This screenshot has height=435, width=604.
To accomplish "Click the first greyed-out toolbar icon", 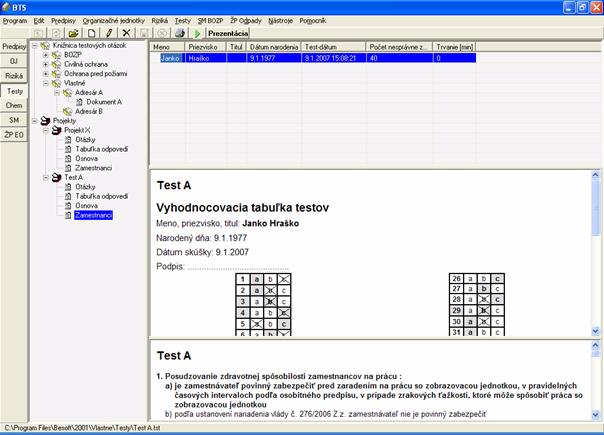I will point(38,34).
